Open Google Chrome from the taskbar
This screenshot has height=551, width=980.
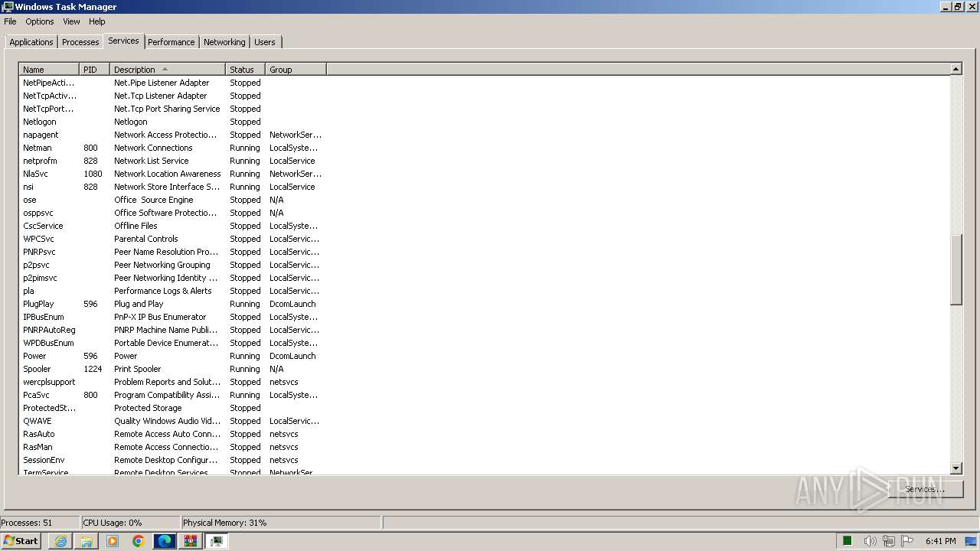139,541
